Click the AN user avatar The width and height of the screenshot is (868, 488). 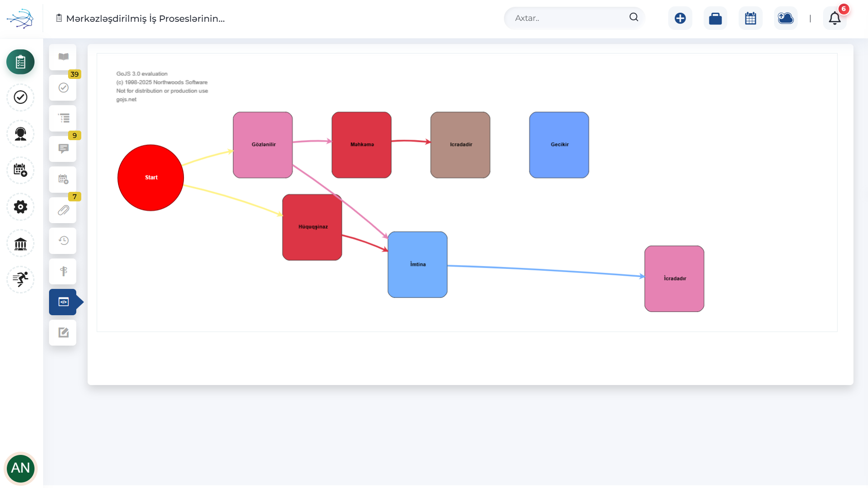tap(20, 468)
